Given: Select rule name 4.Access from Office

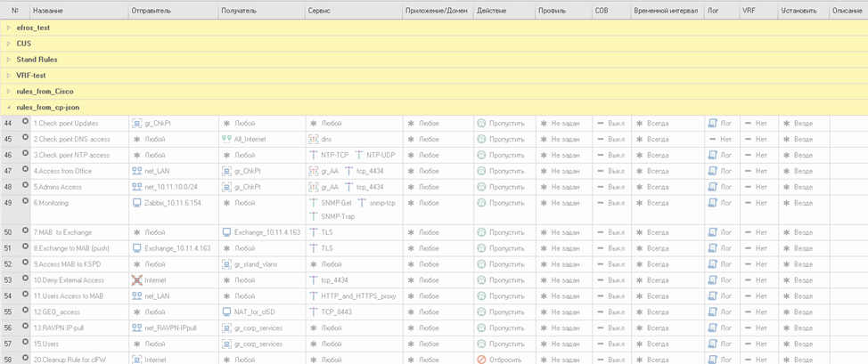Looking at the screenshot, I should [62, 172].
